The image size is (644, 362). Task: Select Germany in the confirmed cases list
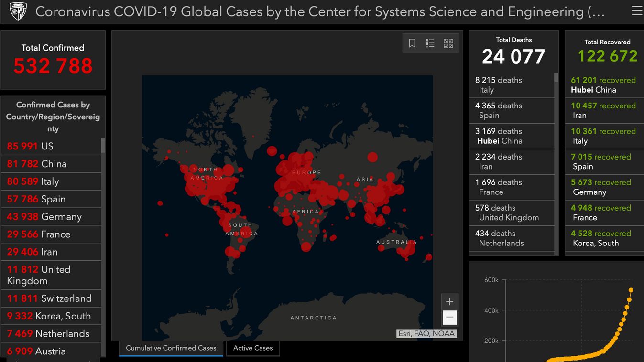(51, 217)
